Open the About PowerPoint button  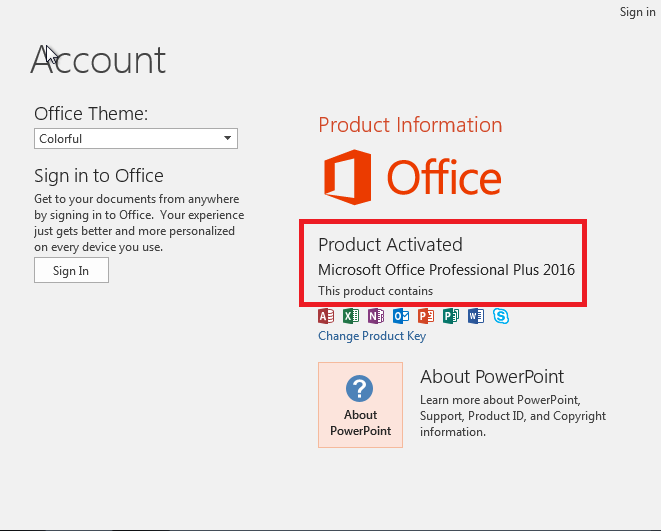360,405
